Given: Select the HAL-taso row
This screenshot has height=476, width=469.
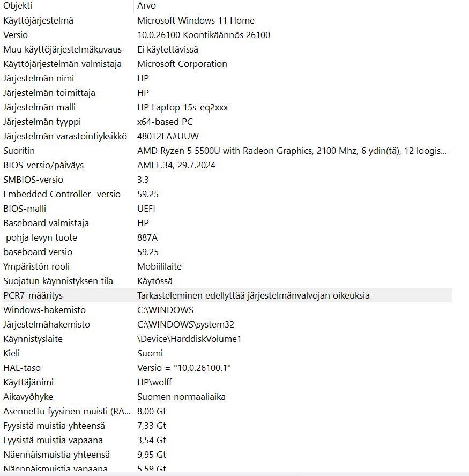Looking at the screenshot, I should 227,368.
